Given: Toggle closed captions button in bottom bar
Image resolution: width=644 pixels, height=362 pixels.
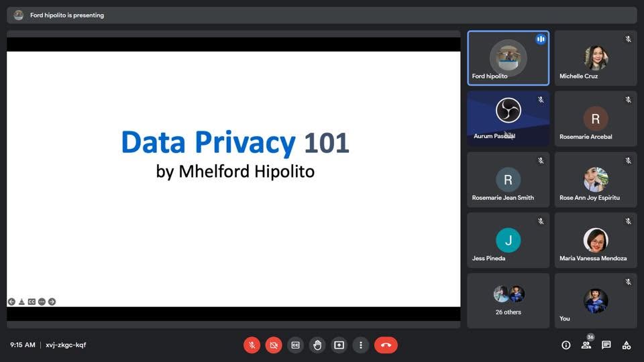Looking at the screenshot, I should click(x=295, y=345).
